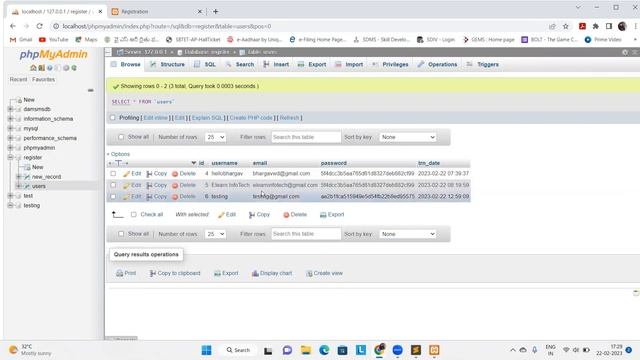The image size is (640, 360).
Task: Select checkbox for Elearn InfoTech row
Action: tap(113, 185)
